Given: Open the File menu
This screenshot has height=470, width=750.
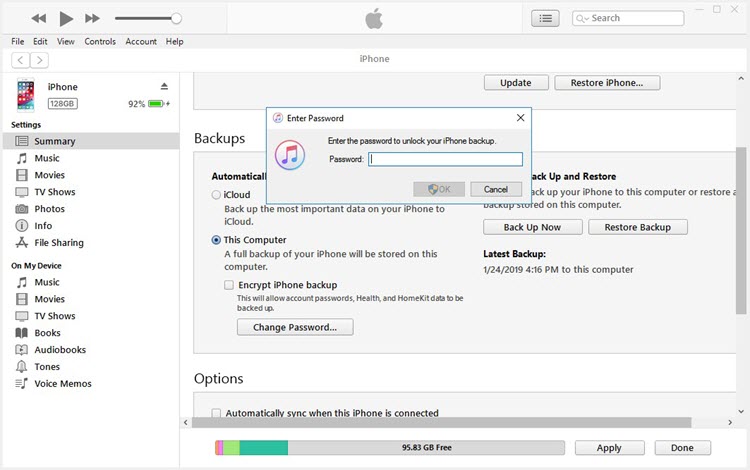Looking at the screenshot, I should coord(18,42).
